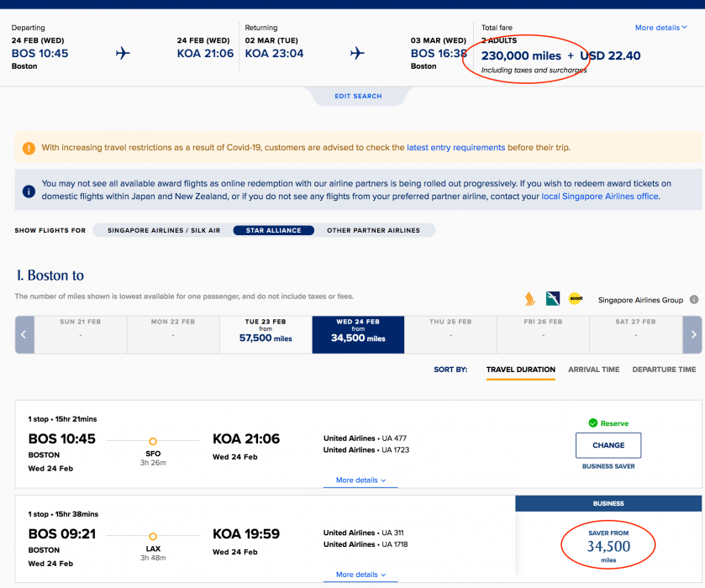Select Star Alliance flights filter
Viewport: 705px width, 588px height.
[x=273, y=230]
